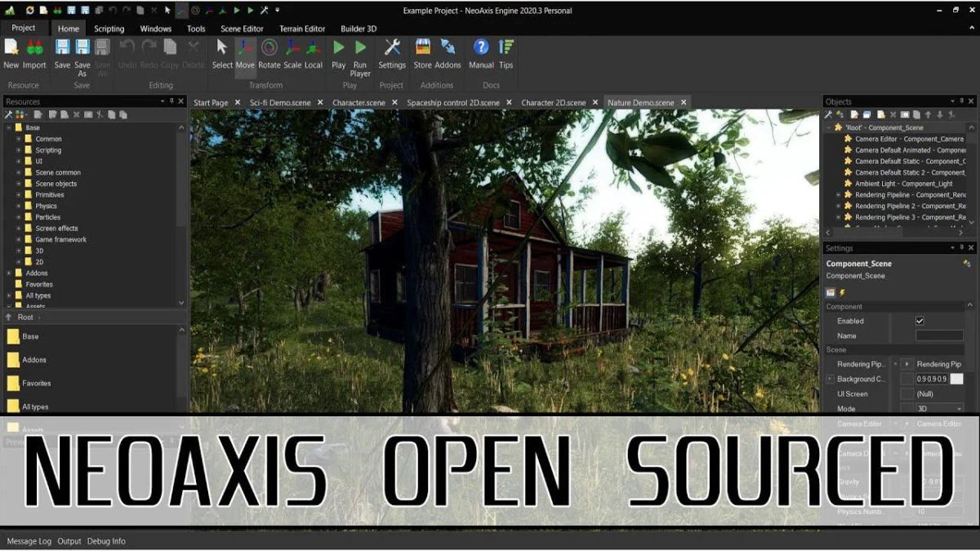This screenshot has width=980, height=551.
Task: Open the Mode 3D dropdown
Action: pos(939,408)
